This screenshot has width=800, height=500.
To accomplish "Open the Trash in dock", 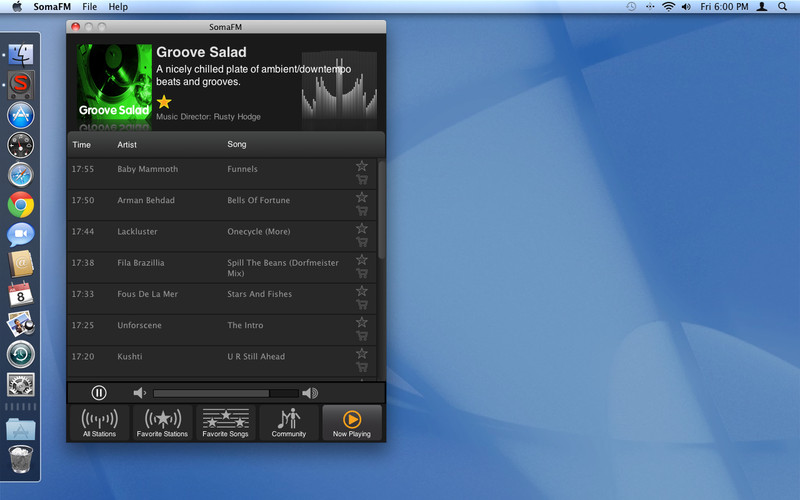I will click(21, 459).
